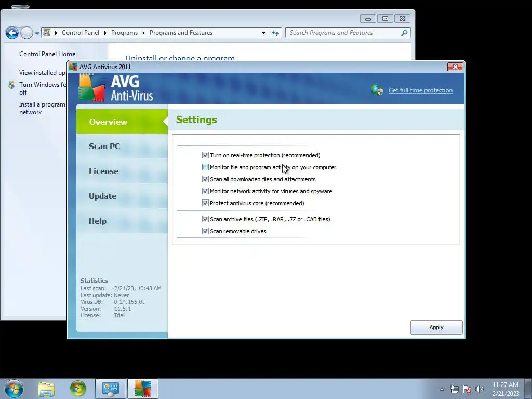Launch the Windows flag taskbar shortcut

click(x=78, y=389)
